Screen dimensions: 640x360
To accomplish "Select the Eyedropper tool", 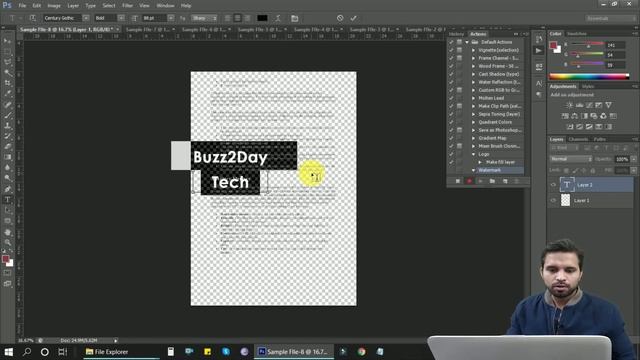I will click(x=7, y=94).
